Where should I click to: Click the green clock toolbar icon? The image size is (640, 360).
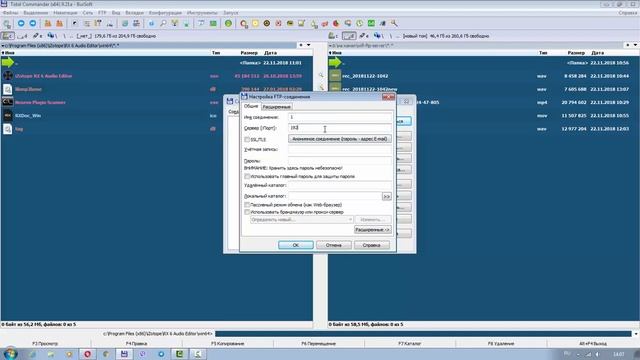tap(359, 24)
